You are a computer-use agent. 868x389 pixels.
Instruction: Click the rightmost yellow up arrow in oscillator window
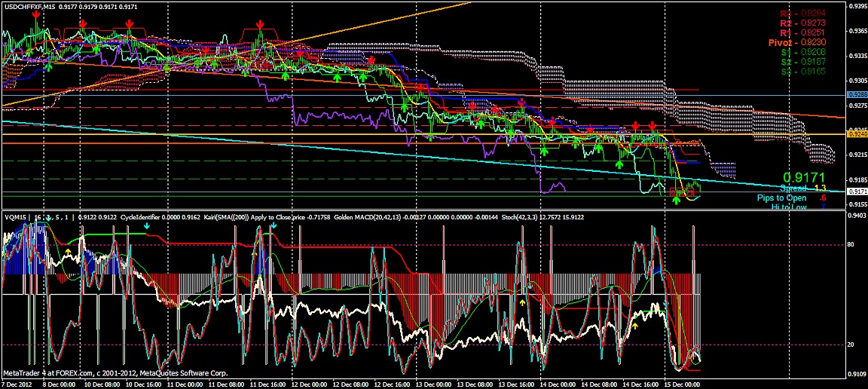(634, 326)
